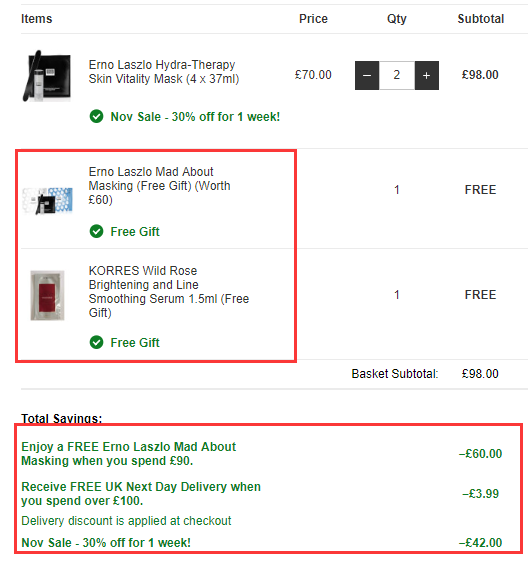This screenshot has width=528, height=574.
Task: Decrease quantity with the minus button
Action: 367,75
